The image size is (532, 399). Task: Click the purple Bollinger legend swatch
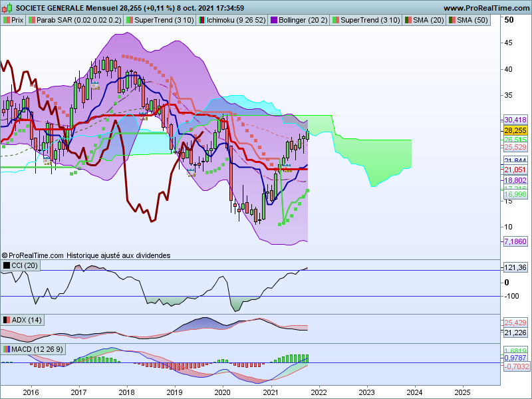pyautogui.click(x=274, y=20)
